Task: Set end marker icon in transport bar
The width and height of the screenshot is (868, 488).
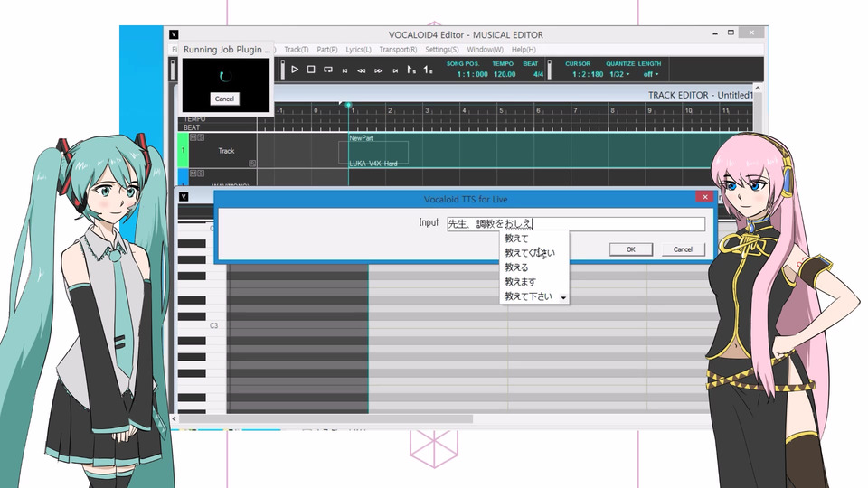Action: pyautogui.click(x=428, y=70)
